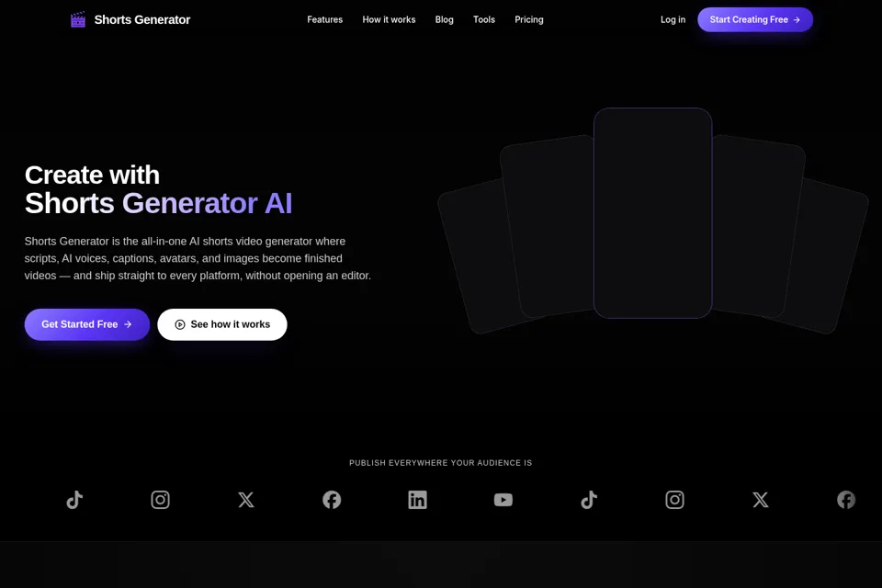View the Pricing page

(529, 19)
